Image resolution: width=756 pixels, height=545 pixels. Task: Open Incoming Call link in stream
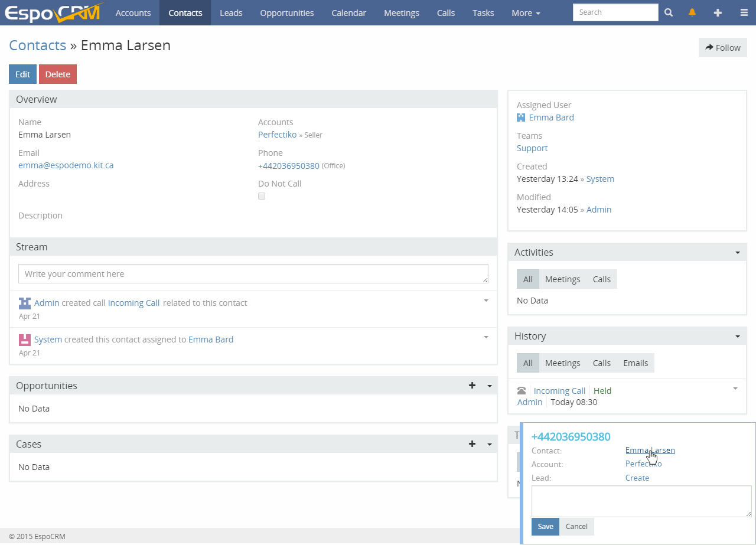133,303
